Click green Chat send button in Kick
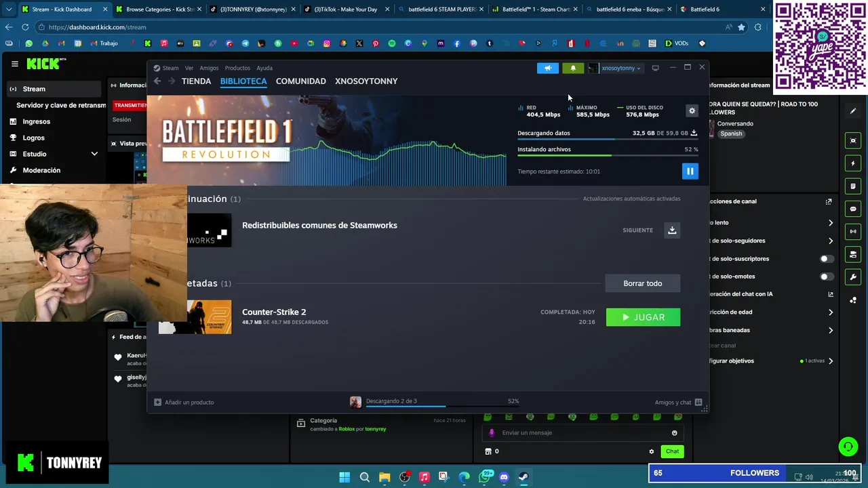 [672, 451]
